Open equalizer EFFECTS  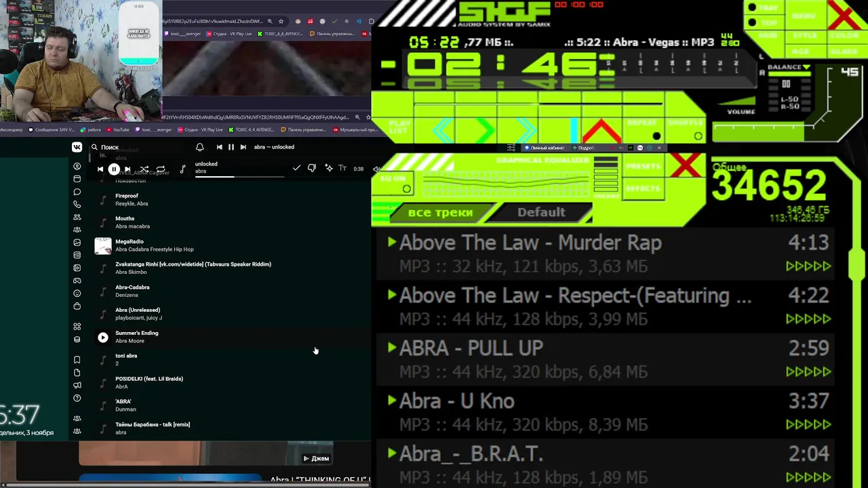click(x=643, y=188)
